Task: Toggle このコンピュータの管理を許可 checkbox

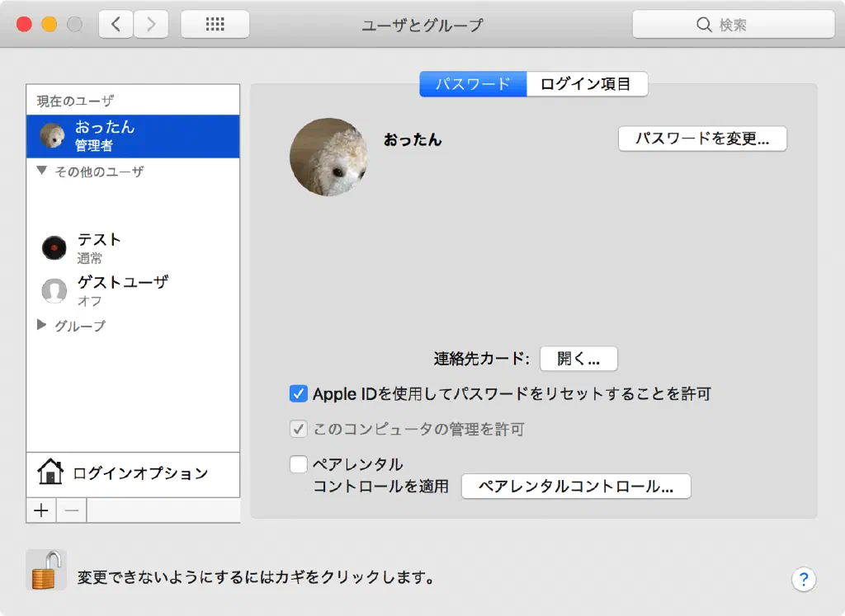Action: 298,429
